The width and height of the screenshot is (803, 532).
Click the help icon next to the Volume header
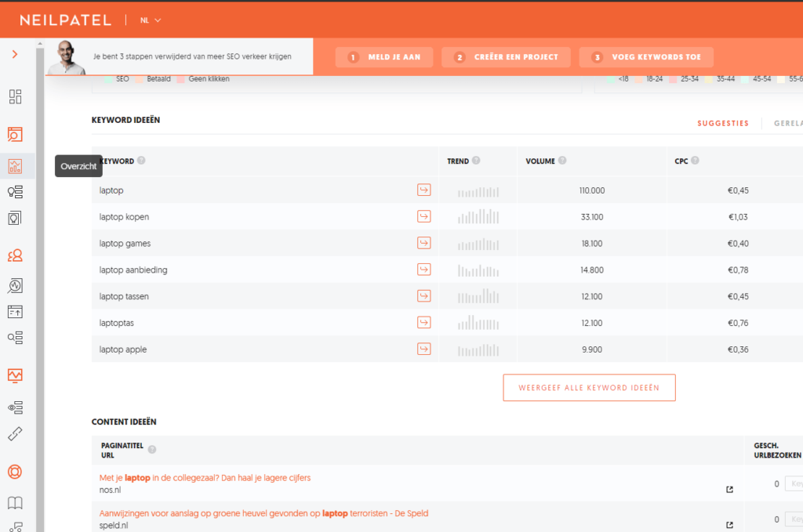pos(562,161)
